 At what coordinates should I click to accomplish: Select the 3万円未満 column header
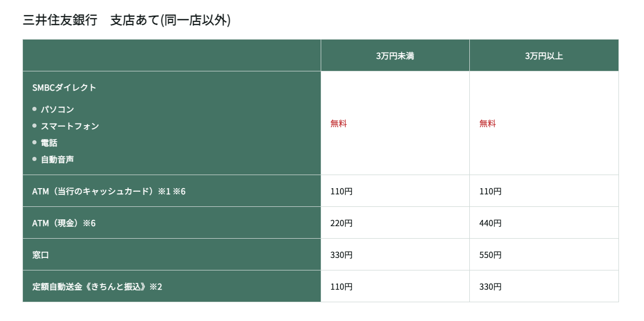click(395, 56)
